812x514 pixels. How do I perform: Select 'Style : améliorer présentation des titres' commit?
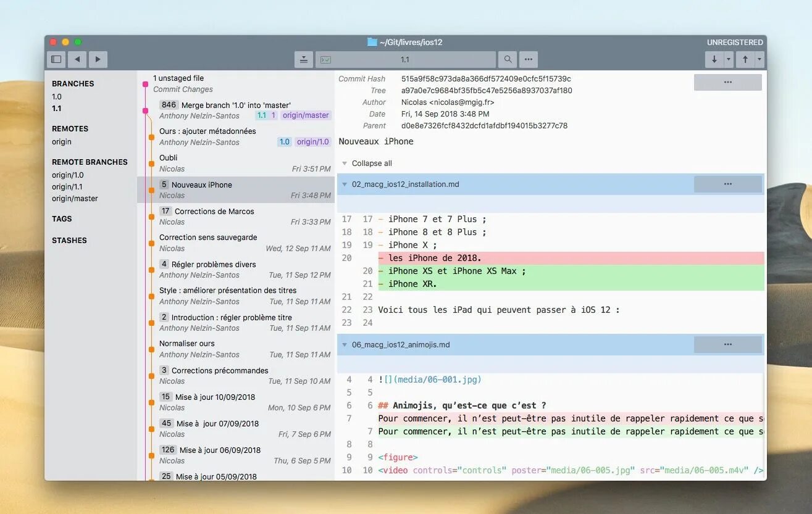[236, 296]
